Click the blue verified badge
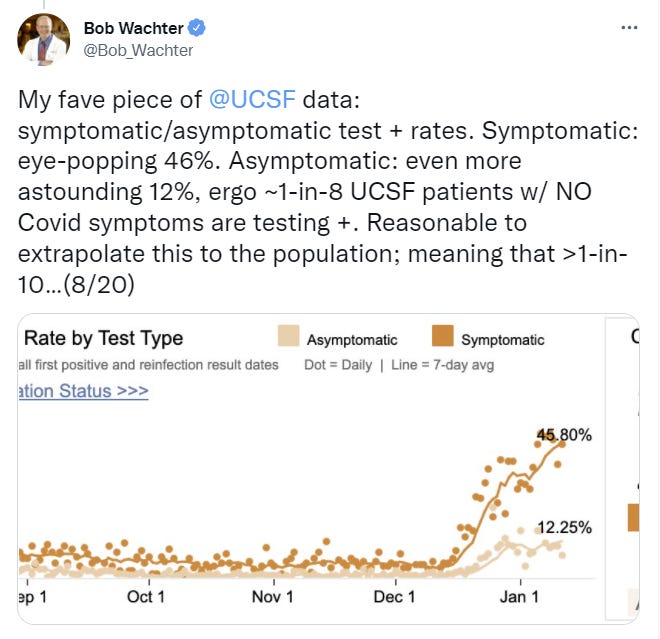 click(x=198, y=29)
